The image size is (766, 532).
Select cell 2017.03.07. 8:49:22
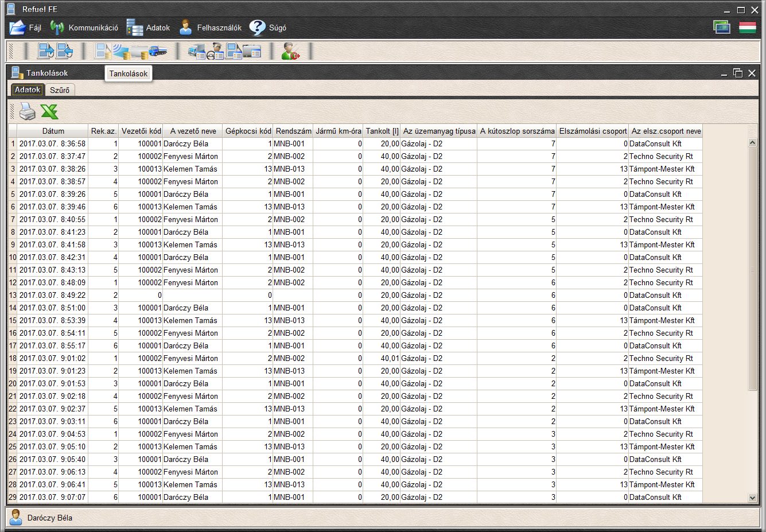tap(53, 295)
